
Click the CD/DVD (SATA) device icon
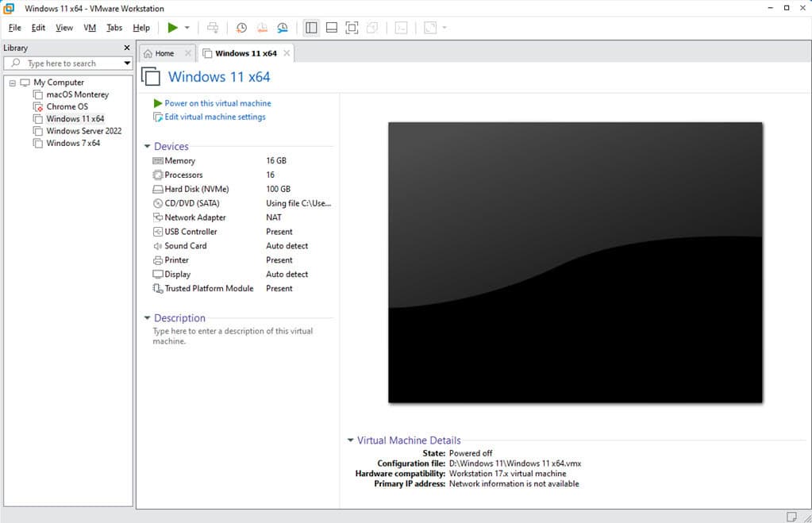tap(158, 203)
